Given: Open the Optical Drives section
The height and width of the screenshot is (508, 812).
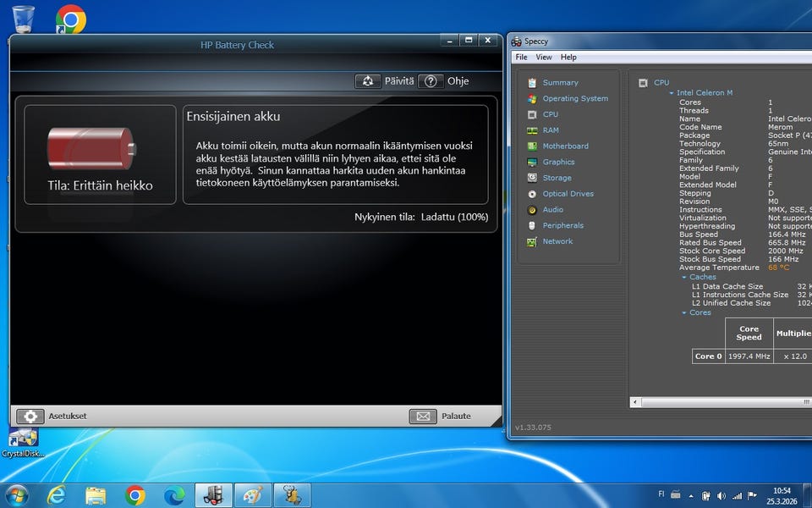Looking at the screenshot, I should point(568,194).
